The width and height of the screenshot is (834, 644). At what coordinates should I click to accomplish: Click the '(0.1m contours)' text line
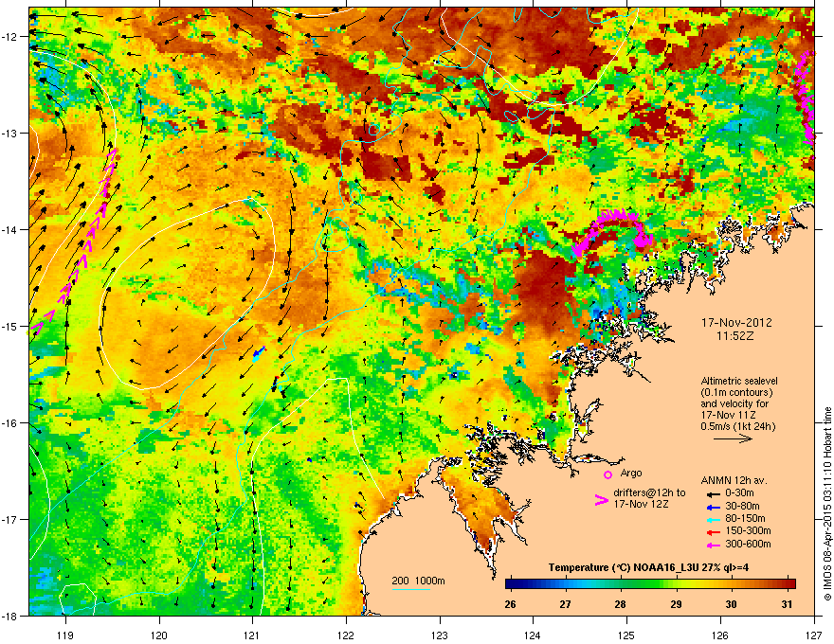(x=736, y=393)
